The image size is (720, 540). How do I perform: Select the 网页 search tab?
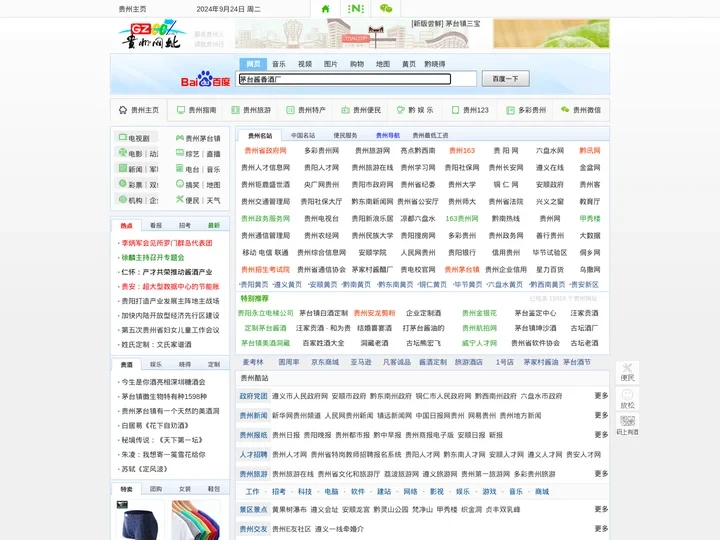point(253,64)
